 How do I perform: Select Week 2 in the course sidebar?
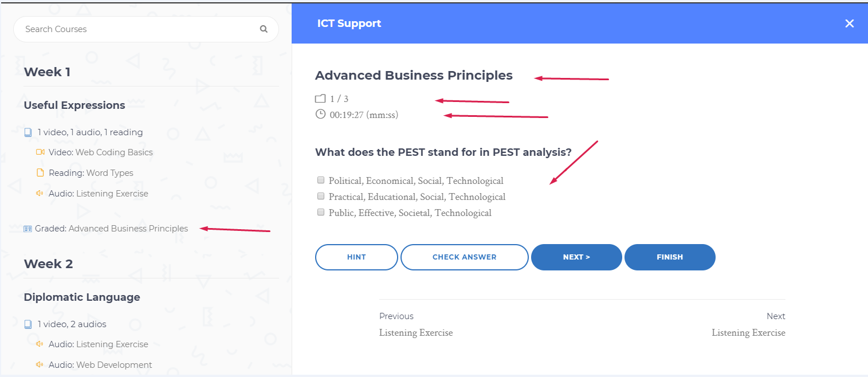[x=47, y=264]
